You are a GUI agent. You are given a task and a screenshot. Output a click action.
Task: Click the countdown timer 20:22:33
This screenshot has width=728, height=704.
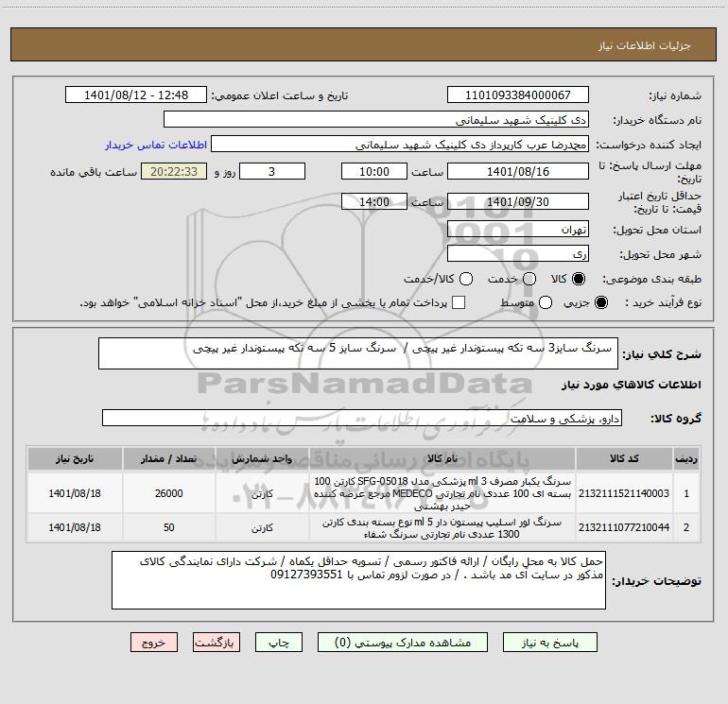point(174,171)
